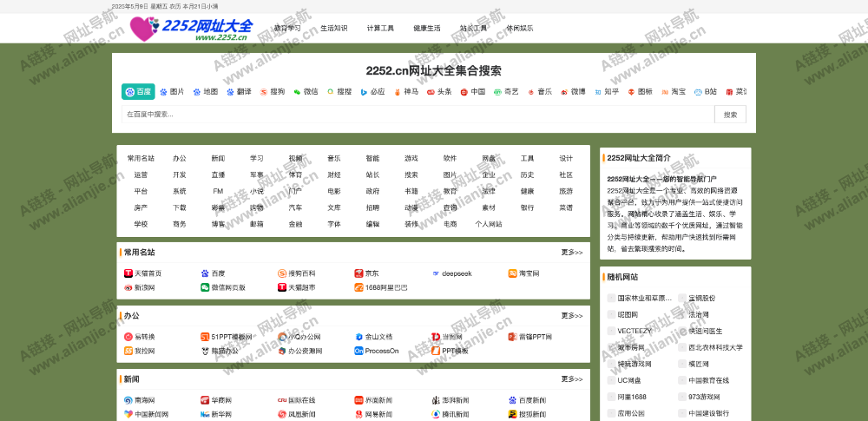Switch search to the 微博 tab

[x=574, y=92]
